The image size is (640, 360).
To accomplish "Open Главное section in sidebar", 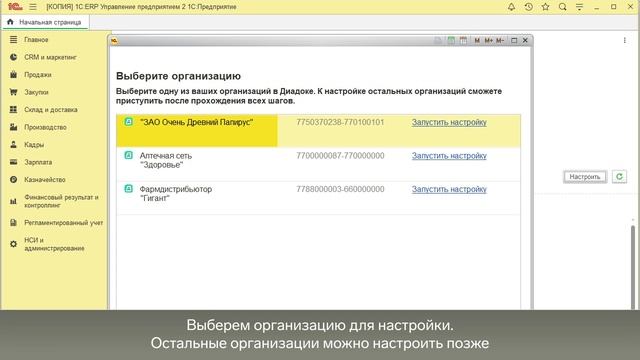I will [36, 40].
